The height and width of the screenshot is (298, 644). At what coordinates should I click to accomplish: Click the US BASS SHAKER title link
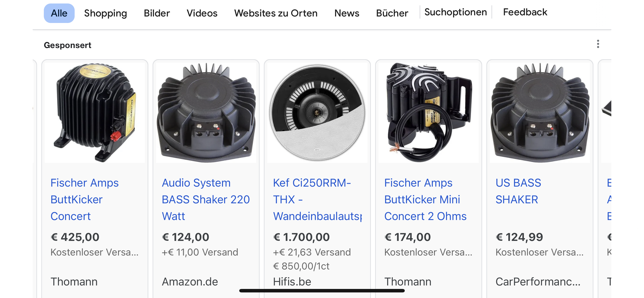518,191
